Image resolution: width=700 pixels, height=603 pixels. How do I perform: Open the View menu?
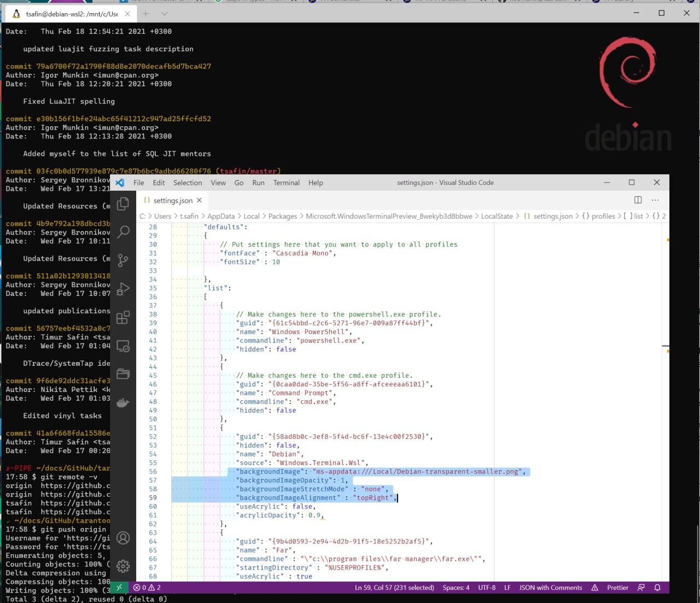click(x=218, y=183)
